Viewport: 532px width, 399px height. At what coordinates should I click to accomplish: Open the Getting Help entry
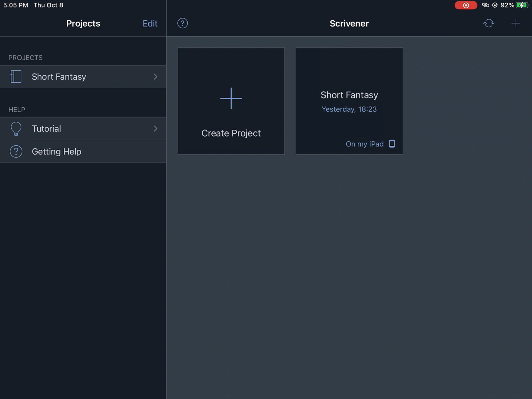point(83,151)
